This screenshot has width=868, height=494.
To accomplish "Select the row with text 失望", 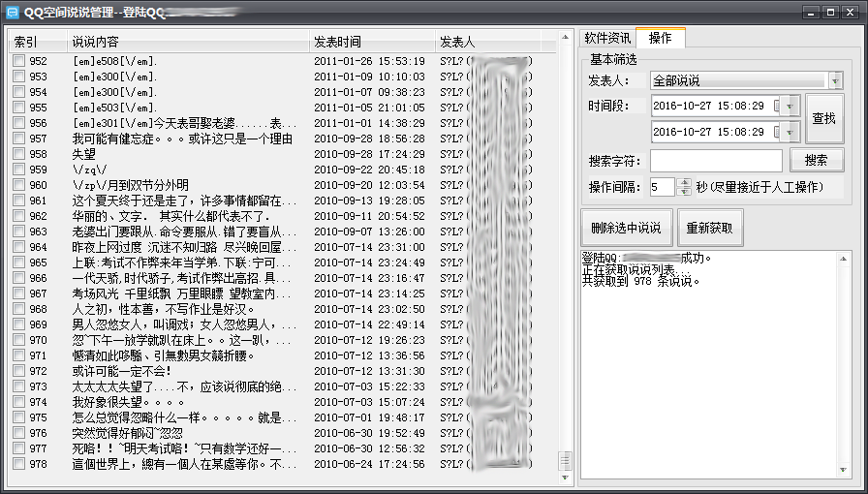I will pyautogui.click(x=283, y=154).
